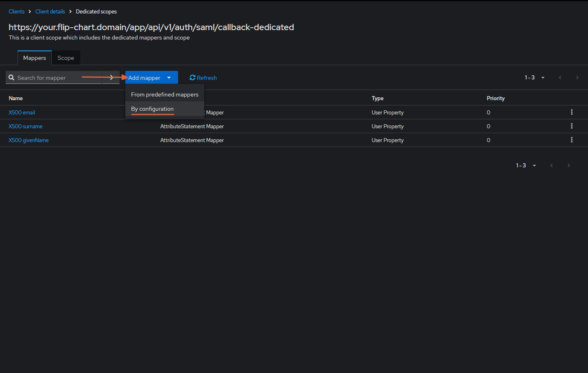Open the X500 givenName mapper
Viewport: 588px width, 373px height.
(x=28, y=140)
